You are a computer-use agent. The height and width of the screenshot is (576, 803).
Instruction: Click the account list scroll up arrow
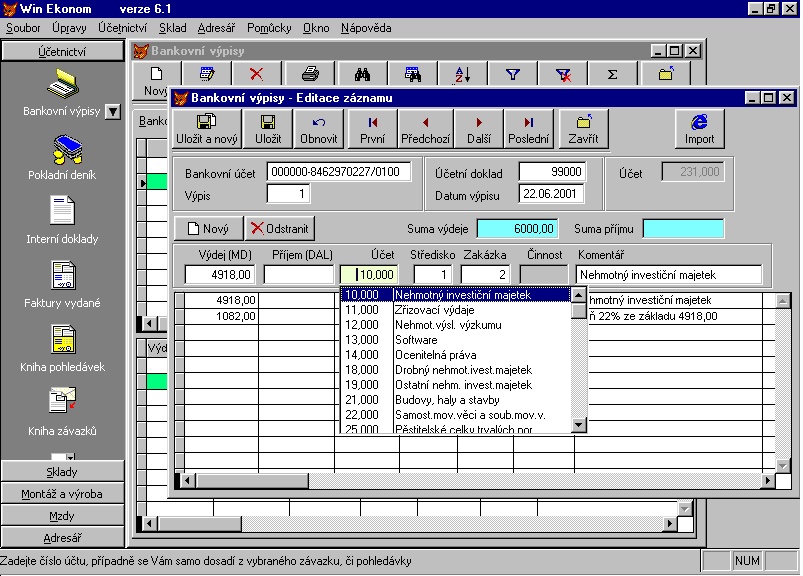579,295
